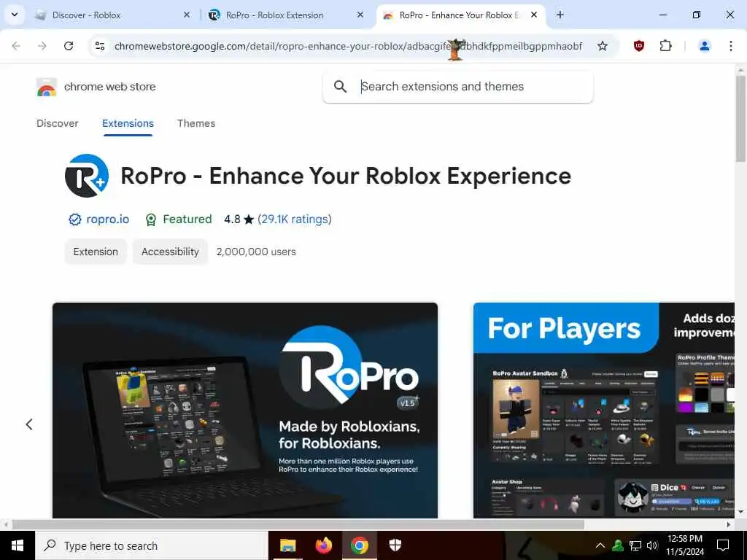Minimize the Chrome window
The height and width of the screenshot is (560, 747).
pos(662,15)
